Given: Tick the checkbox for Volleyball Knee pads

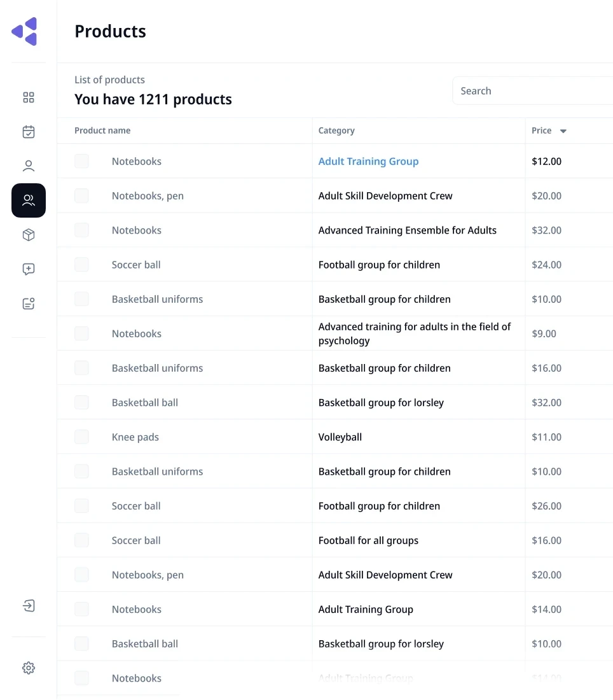Looking at the screenshot, I should [x=81, y=437].
